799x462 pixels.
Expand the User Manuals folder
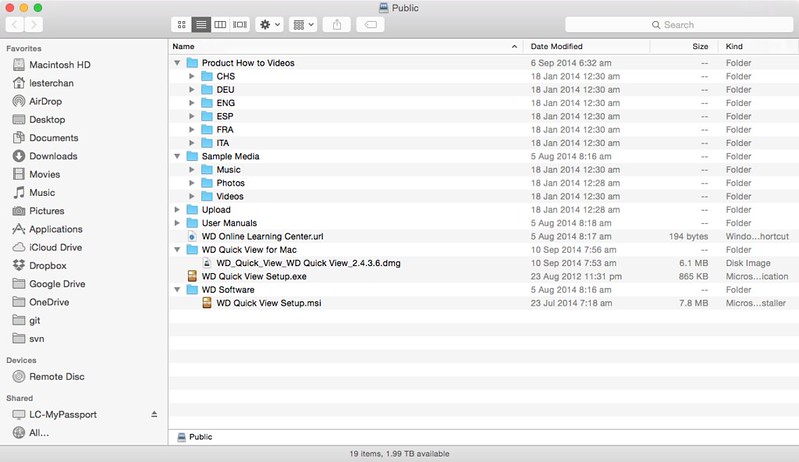pyautogui.click(x=178, y=223)
